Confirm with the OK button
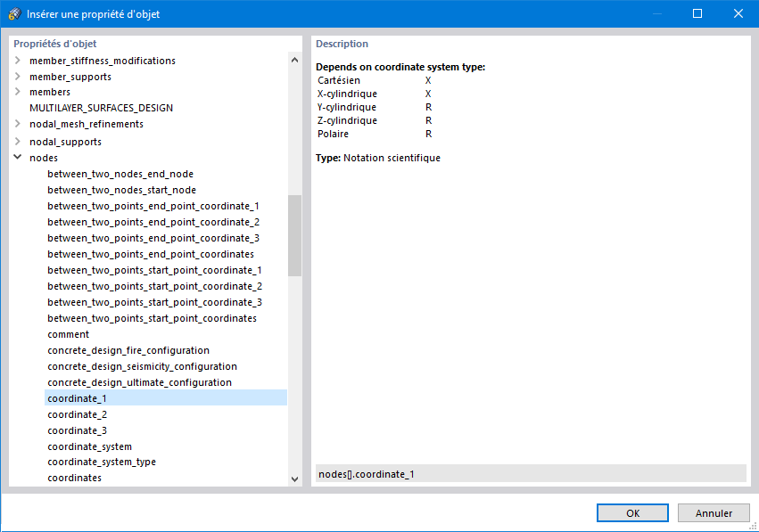Screen dimensions: 759x532 click(632, 513)
